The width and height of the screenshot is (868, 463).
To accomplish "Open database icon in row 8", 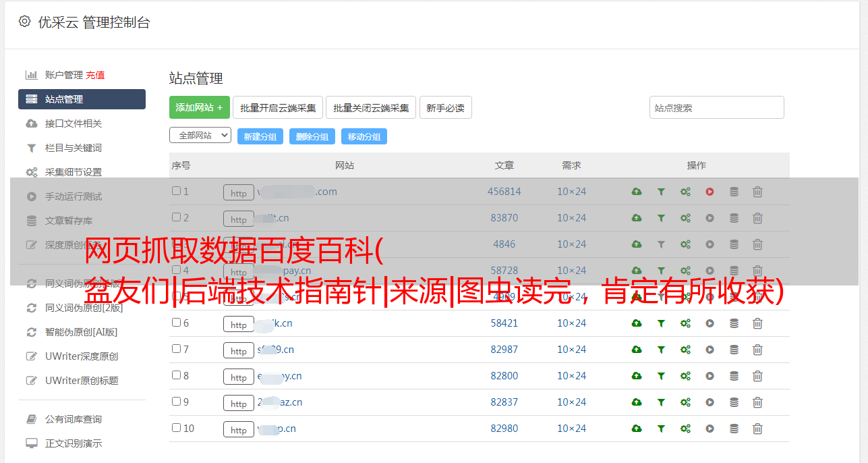I will pyautogui.click(x=734, y=376).
